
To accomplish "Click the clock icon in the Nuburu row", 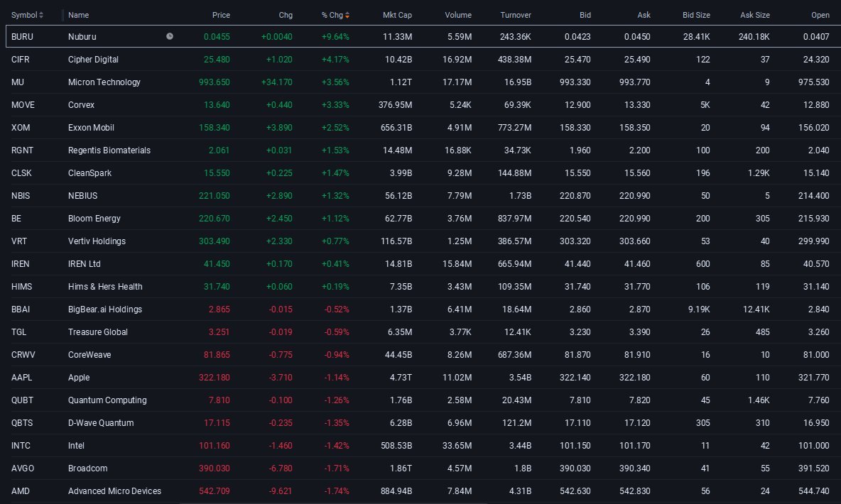I will pyautogui.click(x=170, y=36).
